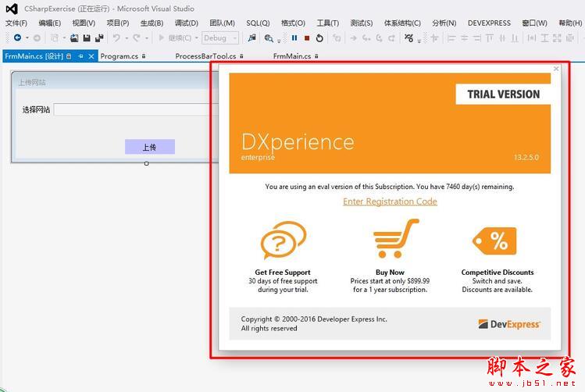Click the Navigate Backward arrow icon
585x392 pixels.
(17, 37)
